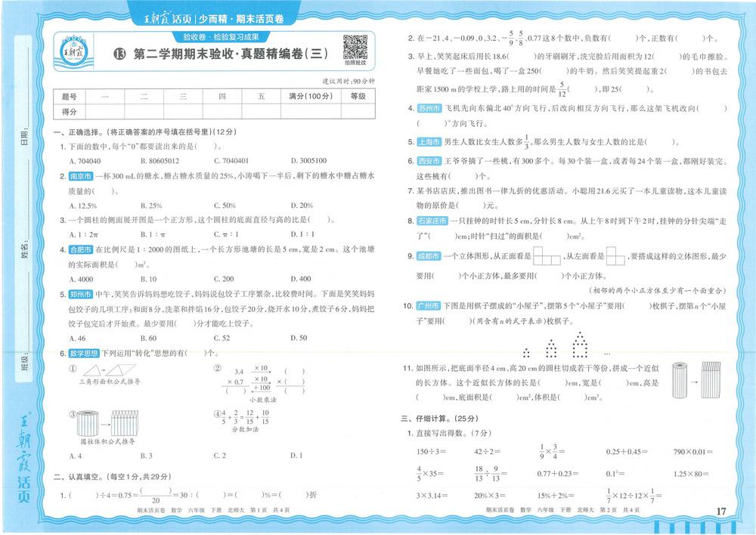Click the 苏州市 tag
This screenshot has height=535, width=756.
tap(429, 109)
